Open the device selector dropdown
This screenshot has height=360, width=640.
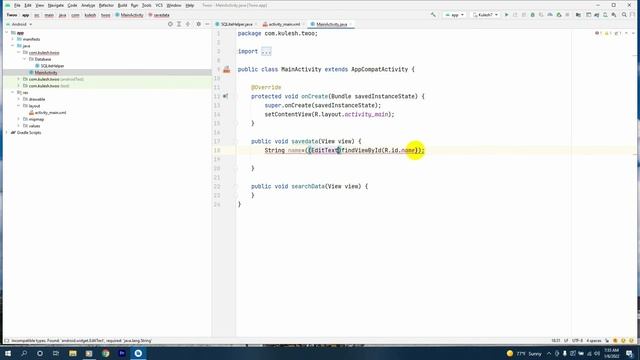[x=485, y=15]
